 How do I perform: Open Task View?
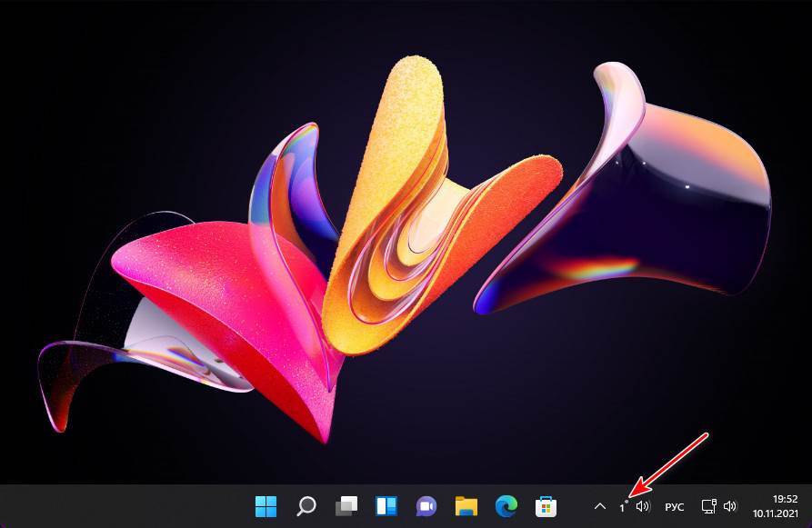coord(346,506)
